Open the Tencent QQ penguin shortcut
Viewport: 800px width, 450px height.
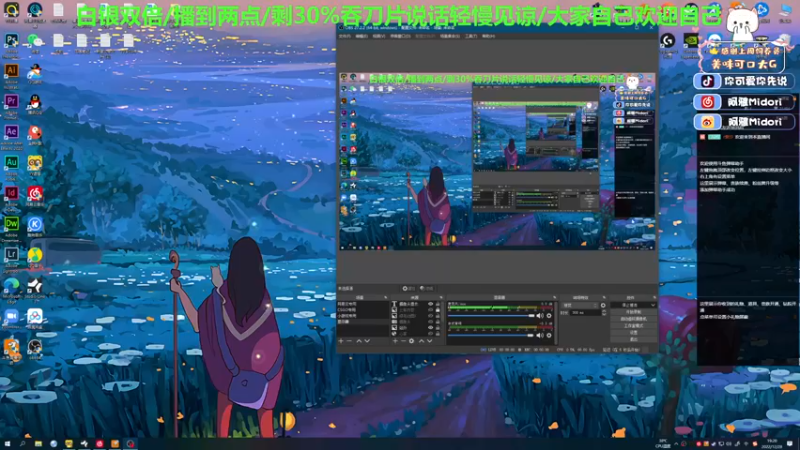click(35, 103)
